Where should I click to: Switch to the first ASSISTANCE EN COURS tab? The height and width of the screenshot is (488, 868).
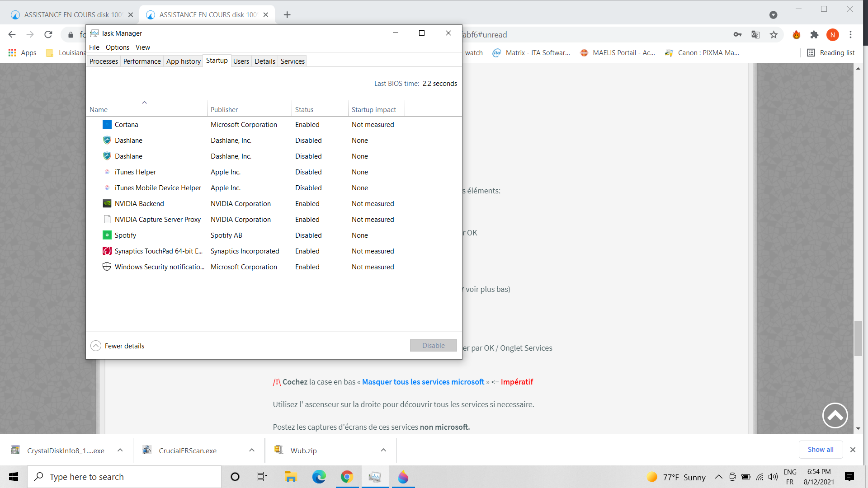coord(72,14)
